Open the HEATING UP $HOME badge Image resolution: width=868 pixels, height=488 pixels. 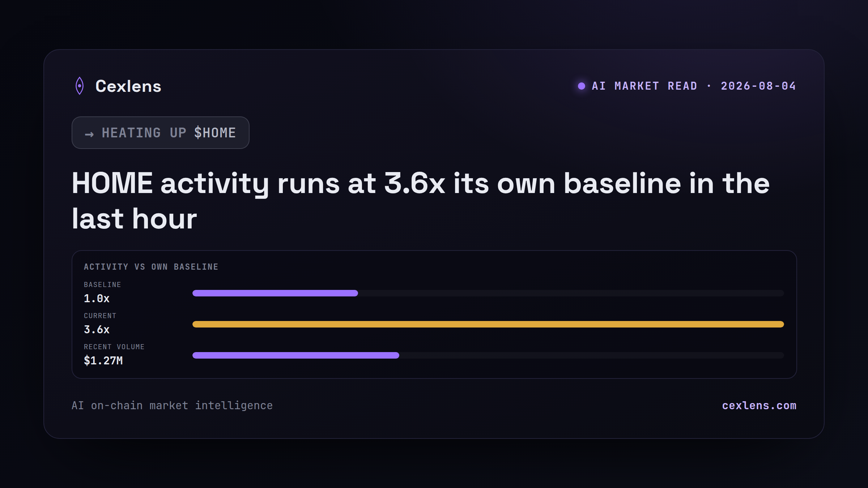[x=161, y=133]
